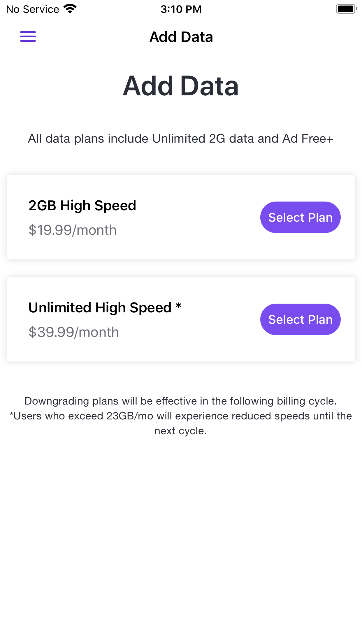This screenshot has width=362, height=644.
Task: Tap the asterisk next to Unlimited High Speed
Action: click(178, 306)
